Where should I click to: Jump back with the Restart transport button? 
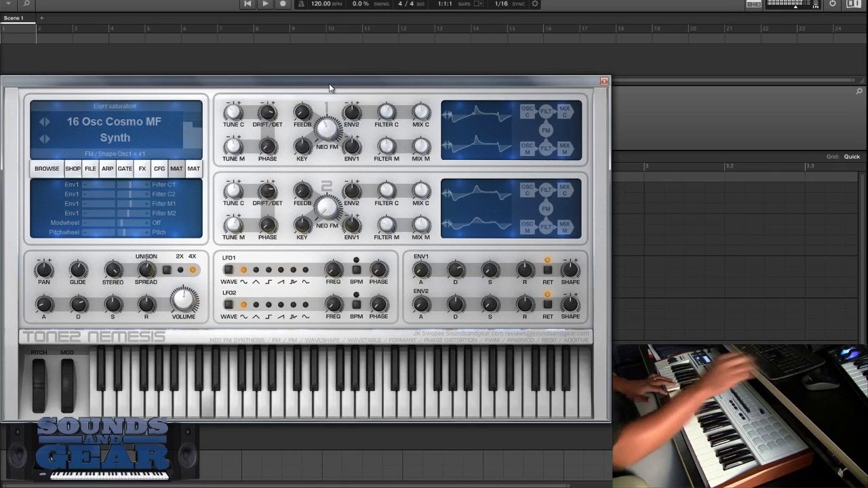click(x=248, y=4)
